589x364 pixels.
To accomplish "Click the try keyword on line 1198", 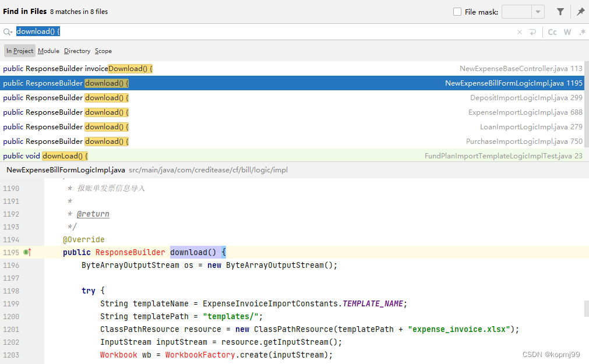I will click(89, 291).
